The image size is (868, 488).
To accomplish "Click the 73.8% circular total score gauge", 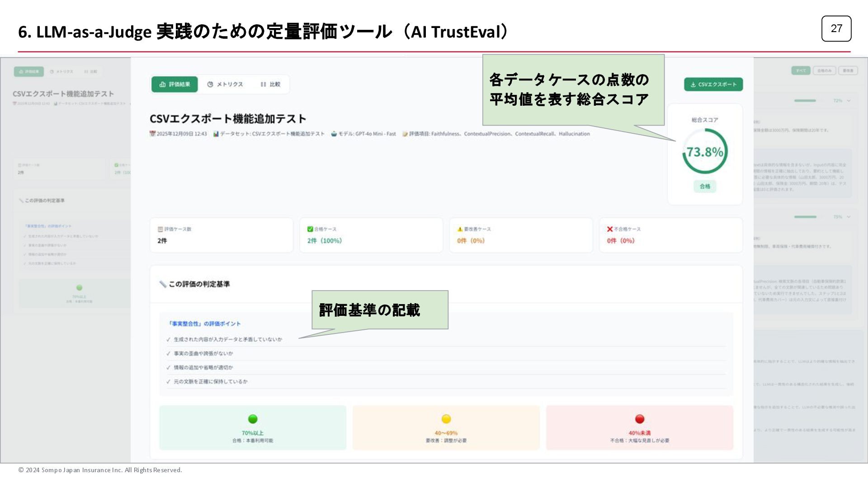I will pos(705,152).
